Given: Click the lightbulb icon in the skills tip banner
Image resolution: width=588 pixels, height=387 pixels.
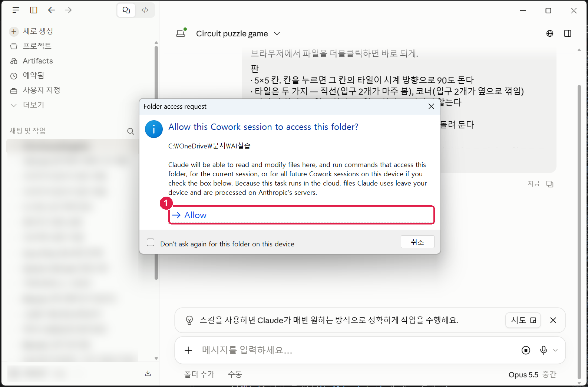Looking at the screenshot, I should [189, 320].
